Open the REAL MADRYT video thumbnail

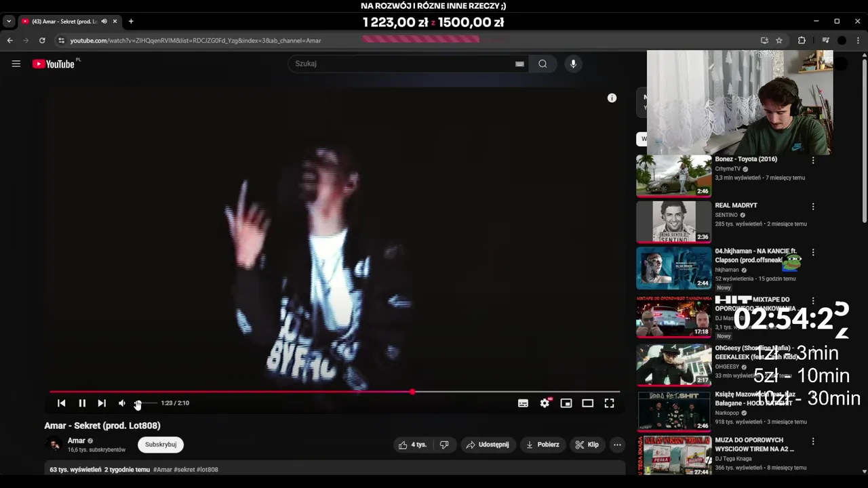coord(674,222)
